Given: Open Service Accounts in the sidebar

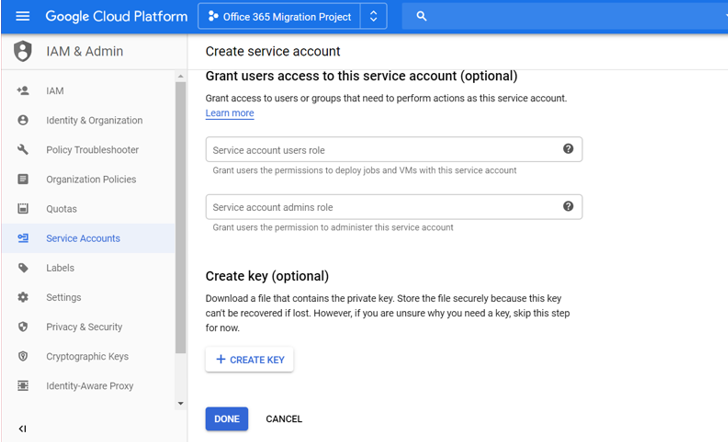Looking at the screenshot, I should (x=83, y=238).
